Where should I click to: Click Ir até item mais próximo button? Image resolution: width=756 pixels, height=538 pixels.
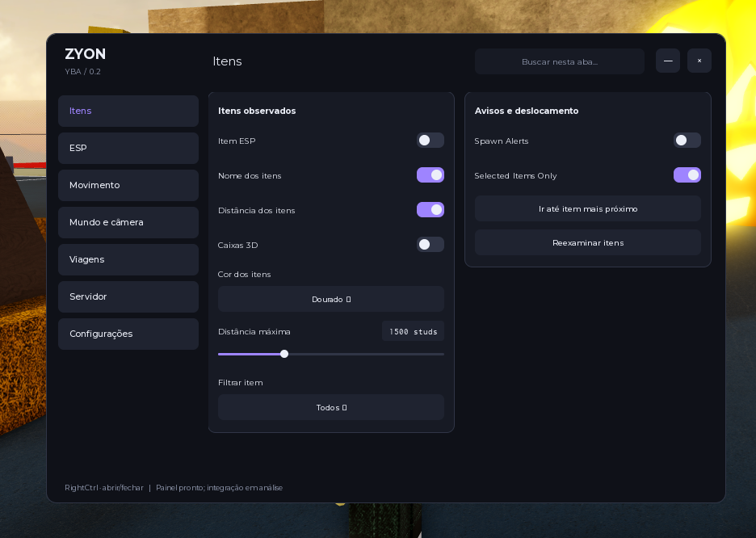point(588,208)
